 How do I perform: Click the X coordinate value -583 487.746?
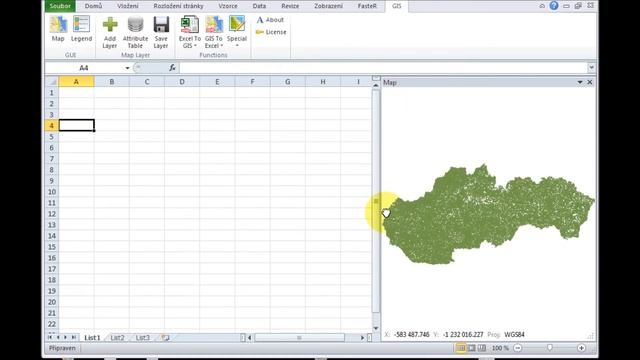(412, 334)
